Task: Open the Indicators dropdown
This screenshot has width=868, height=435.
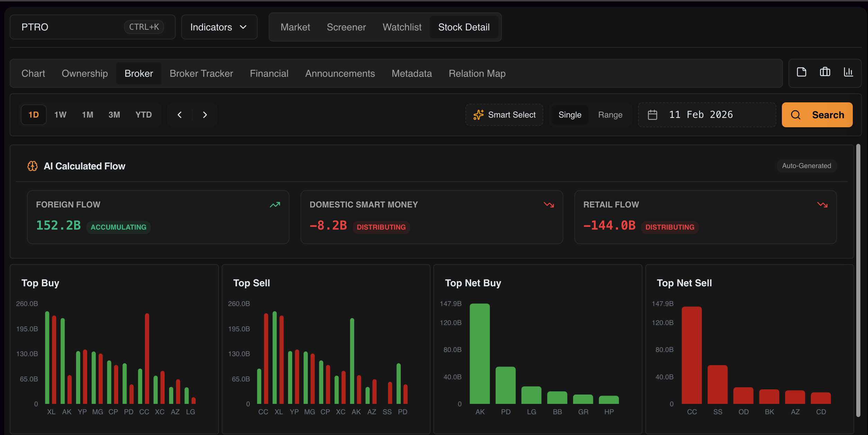Action: pos(219,27)
